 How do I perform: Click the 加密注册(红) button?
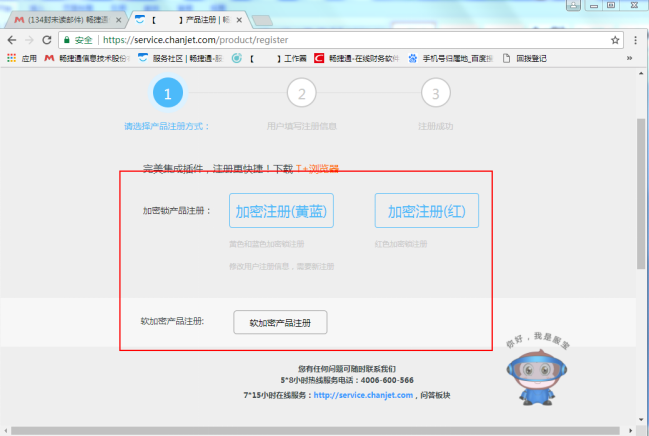(x=427, y=211)
